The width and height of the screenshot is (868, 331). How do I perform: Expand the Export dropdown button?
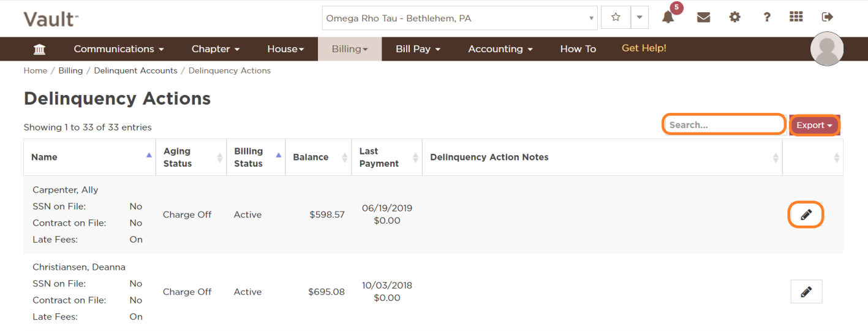(814, 125)
